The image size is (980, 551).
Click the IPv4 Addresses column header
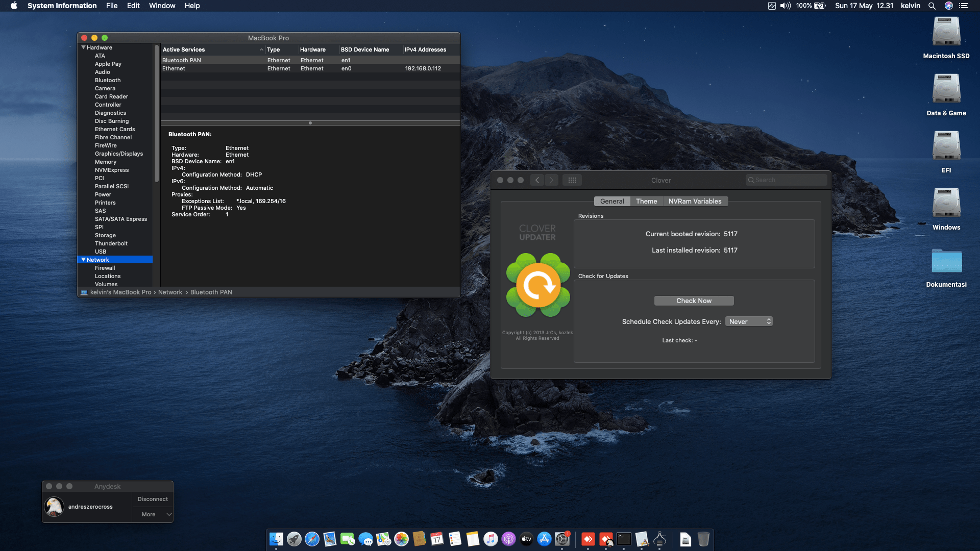coord(431,49)
